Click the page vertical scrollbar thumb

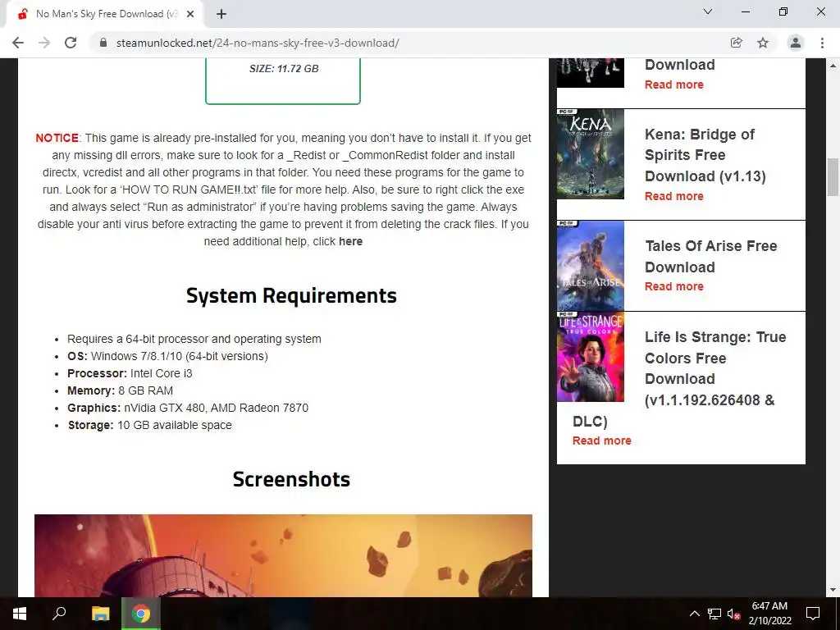pyautogui.click(x=833, y=177)
